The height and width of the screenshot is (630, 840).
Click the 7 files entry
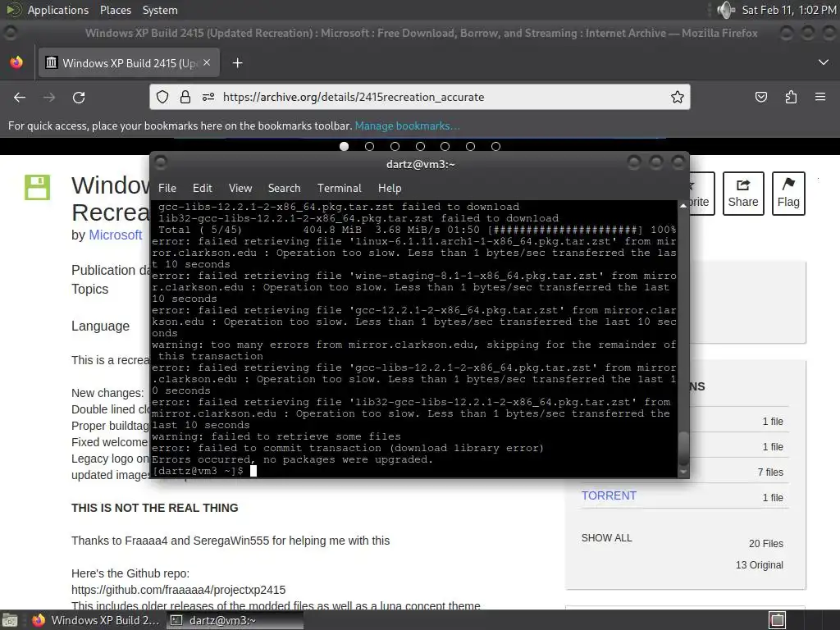pyautogui.click(x=769, y=472)
